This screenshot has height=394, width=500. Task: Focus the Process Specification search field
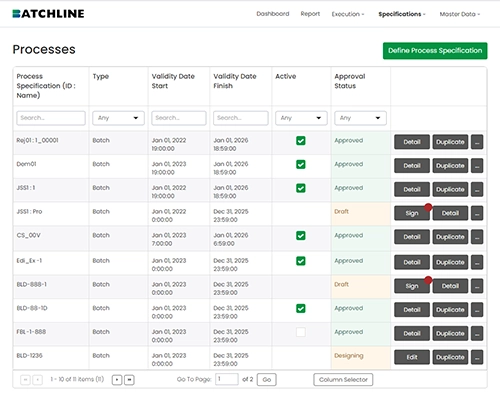coord(51,118)
